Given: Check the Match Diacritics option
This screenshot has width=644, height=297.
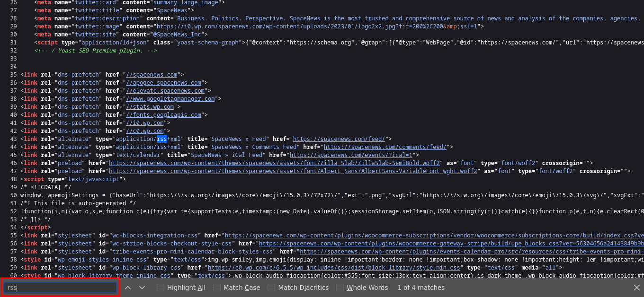Looking at the screenshot, I should (271, 288).
